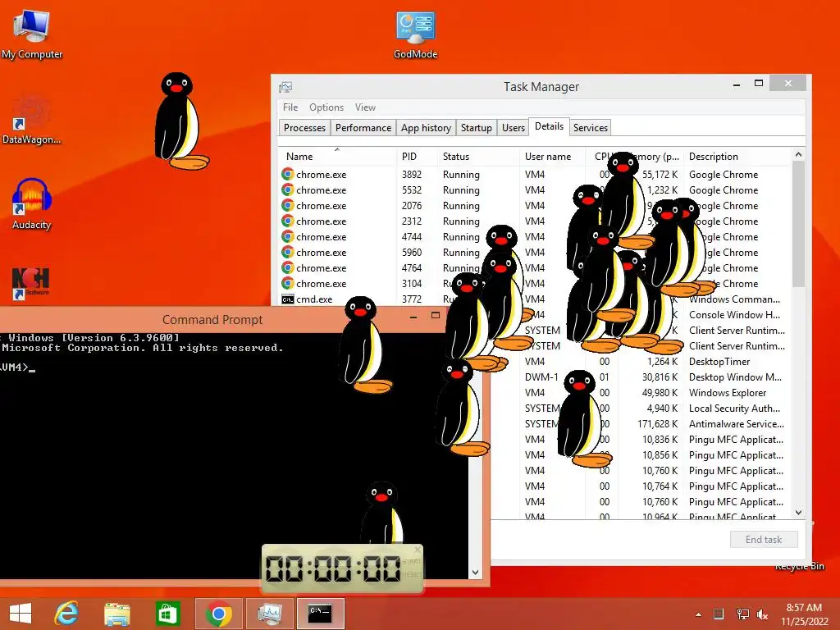Viewport: 840px width, 630px height.
Task: Select the NCH Software desktop shortcut
Action: coord(30,282)
